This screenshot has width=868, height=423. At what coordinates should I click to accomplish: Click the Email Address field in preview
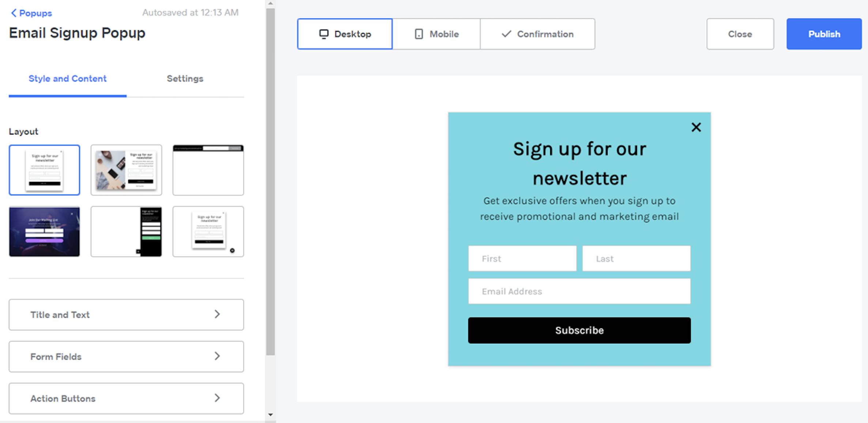[x=579, y=291]
